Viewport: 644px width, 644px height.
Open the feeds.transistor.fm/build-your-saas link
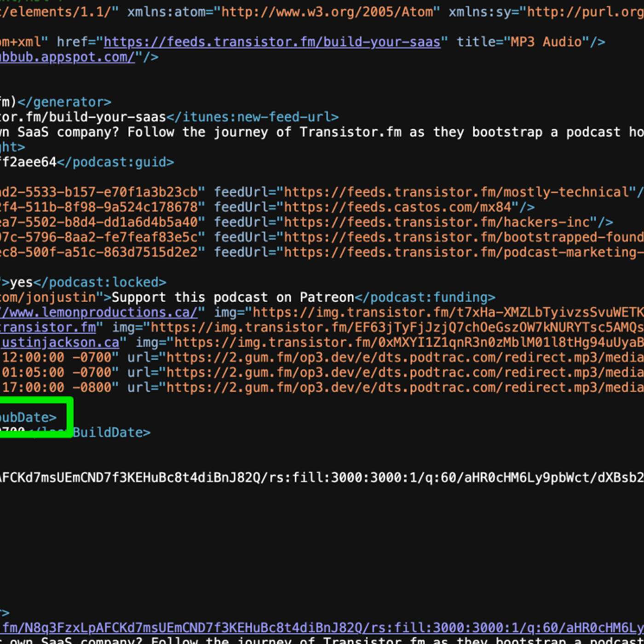272,42
